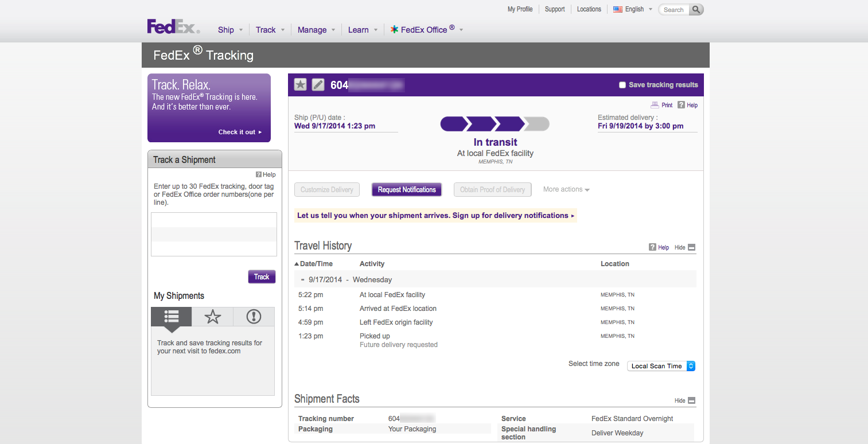The height and width of the screenshot is (444, 868).
Task: Open the FedEx Office menu dropdown
Action: [x=426, y=29]
